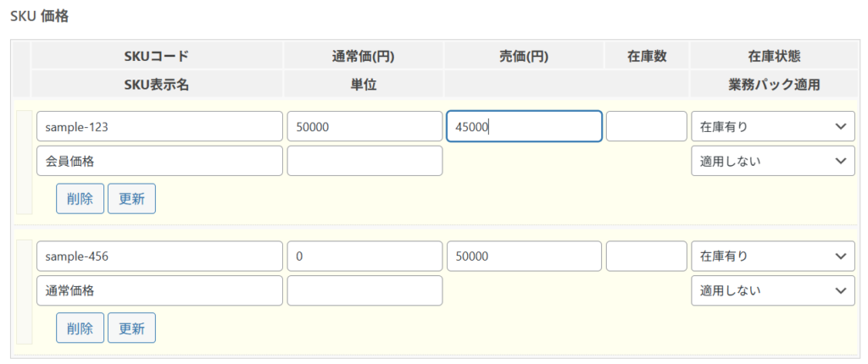Delete the sample-456 SKU row
The image size is (868, 364).
click(80, 328)
